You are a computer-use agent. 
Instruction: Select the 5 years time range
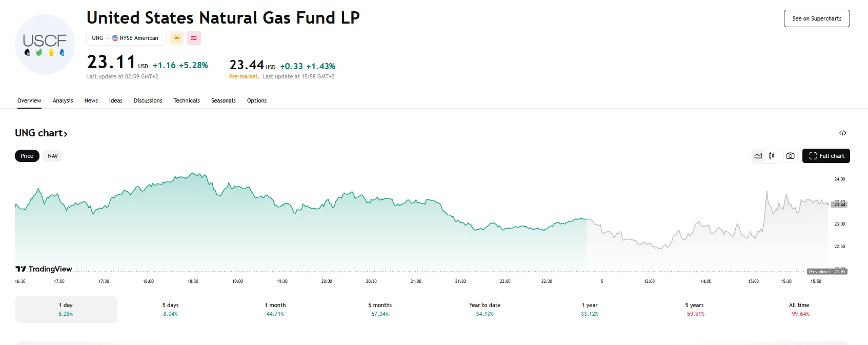pos(694,309)
